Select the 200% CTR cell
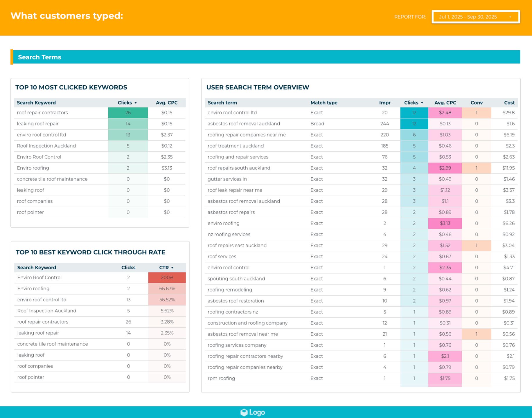 [167, 278]
